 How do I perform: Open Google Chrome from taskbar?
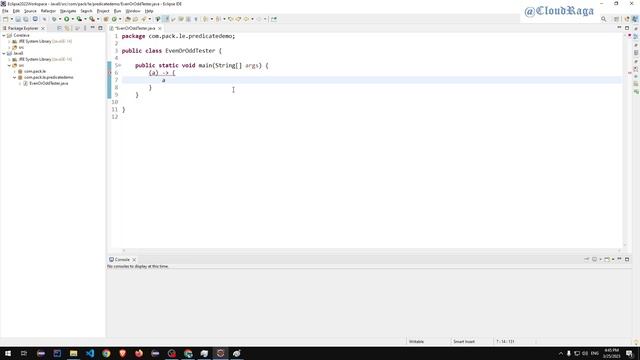pos(106,353)
